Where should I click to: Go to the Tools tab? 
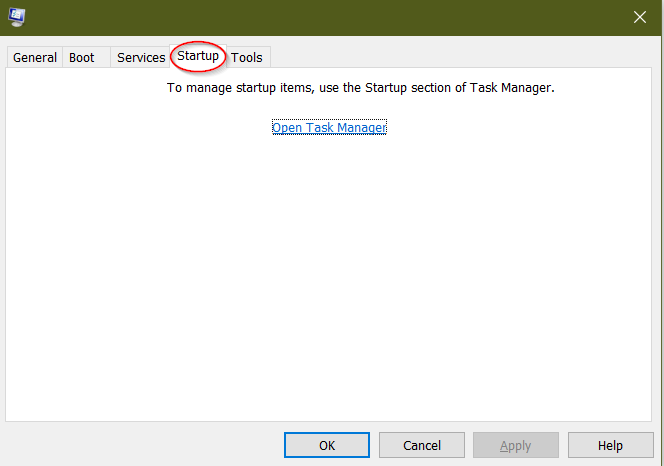(x=247, y=57)
